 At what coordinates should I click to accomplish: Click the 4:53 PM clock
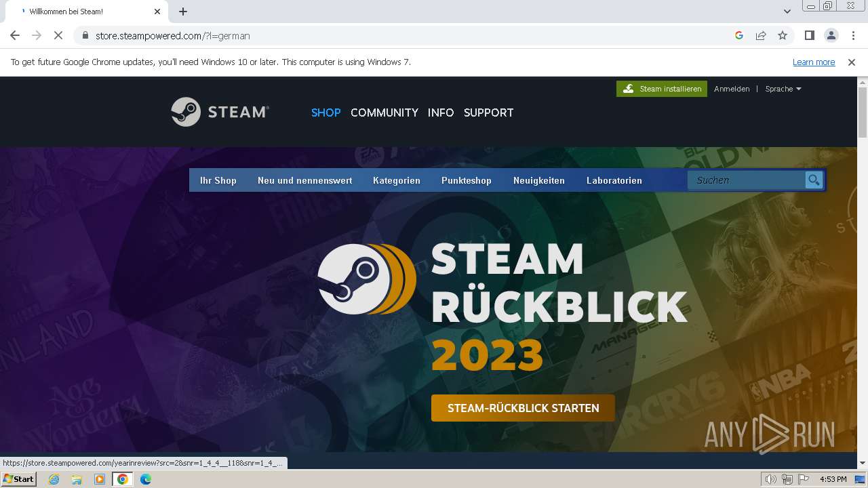tap(833, 479)
